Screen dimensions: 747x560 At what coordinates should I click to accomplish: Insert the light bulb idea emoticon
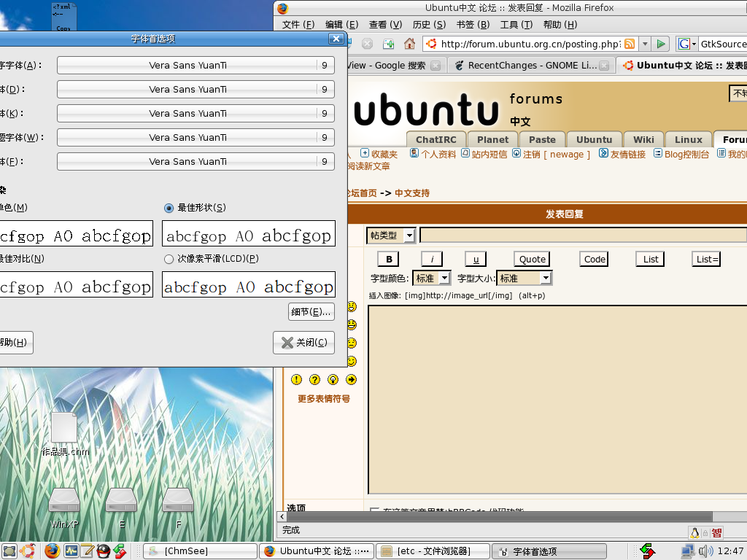pyautogui.click(x=333, y=379)
